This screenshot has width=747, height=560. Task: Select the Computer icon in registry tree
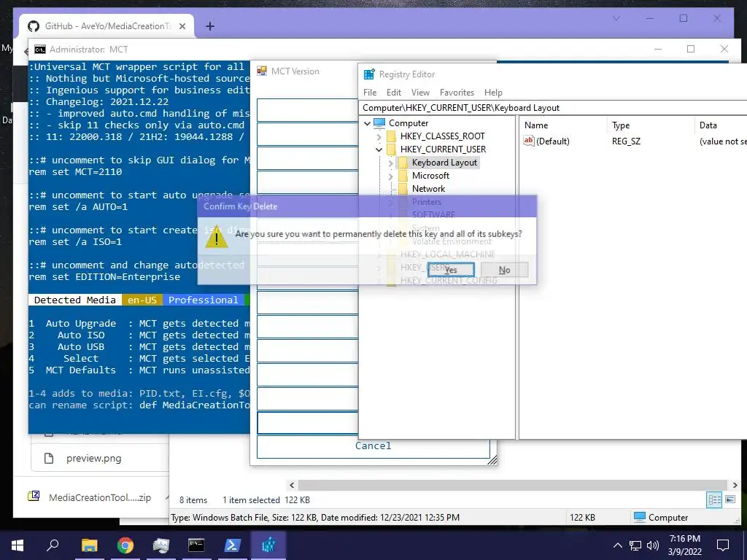pos(379,122)
